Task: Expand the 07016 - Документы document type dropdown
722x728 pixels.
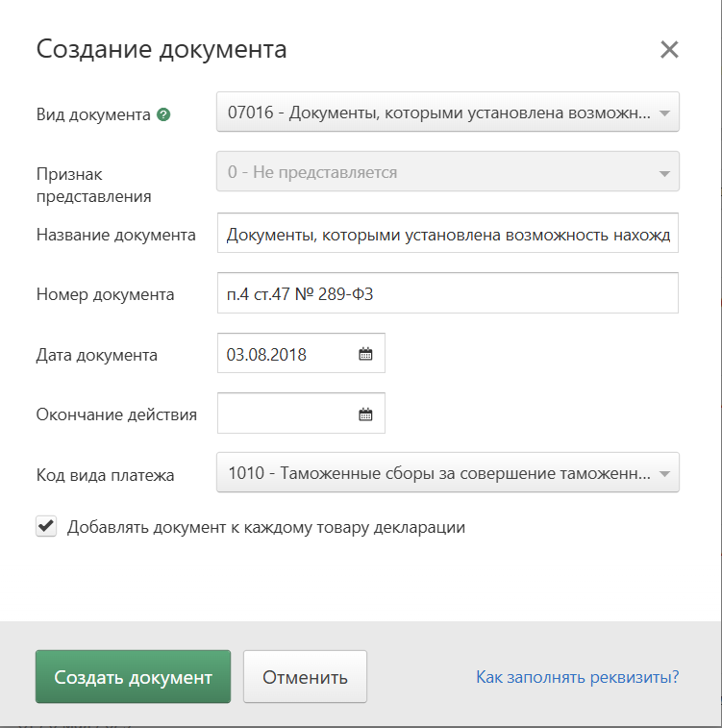Action: 448,112
